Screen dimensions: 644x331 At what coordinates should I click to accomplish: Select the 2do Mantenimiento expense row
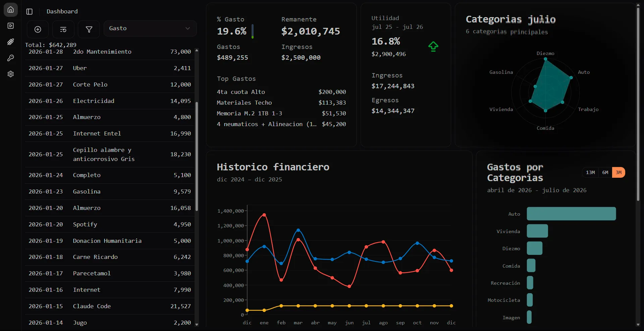[110, 52]
